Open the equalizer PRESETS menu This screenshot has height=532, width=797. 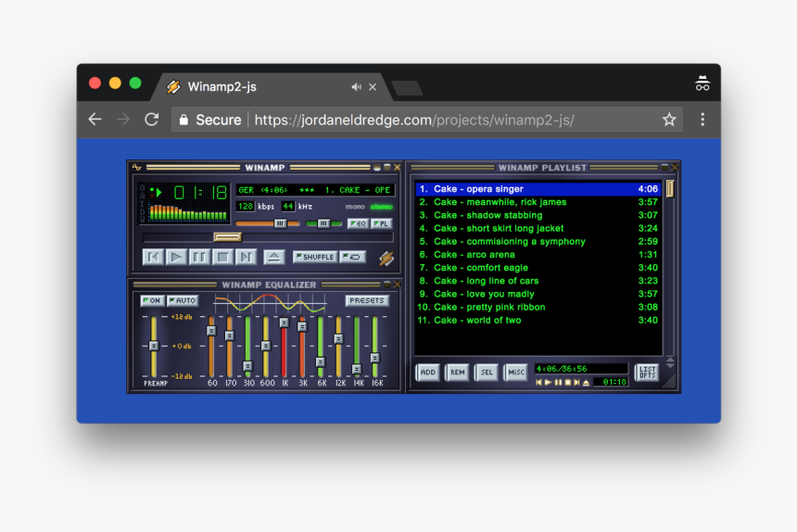click(x=367, y=301)
